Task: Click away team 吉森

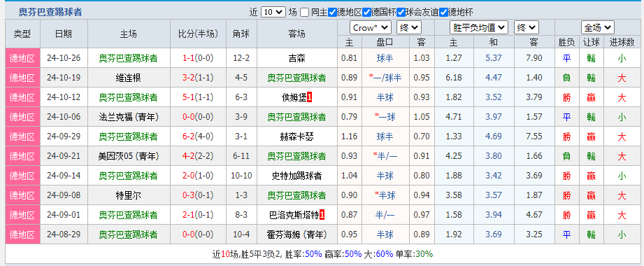Action: [x=297, y=58]
